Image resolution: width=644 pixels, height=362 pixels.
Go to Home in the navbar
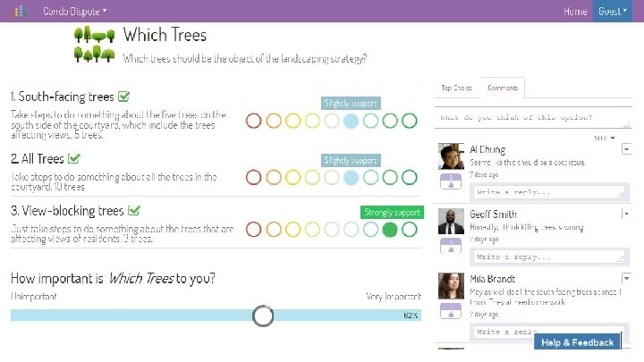click(x=575, y=11)
